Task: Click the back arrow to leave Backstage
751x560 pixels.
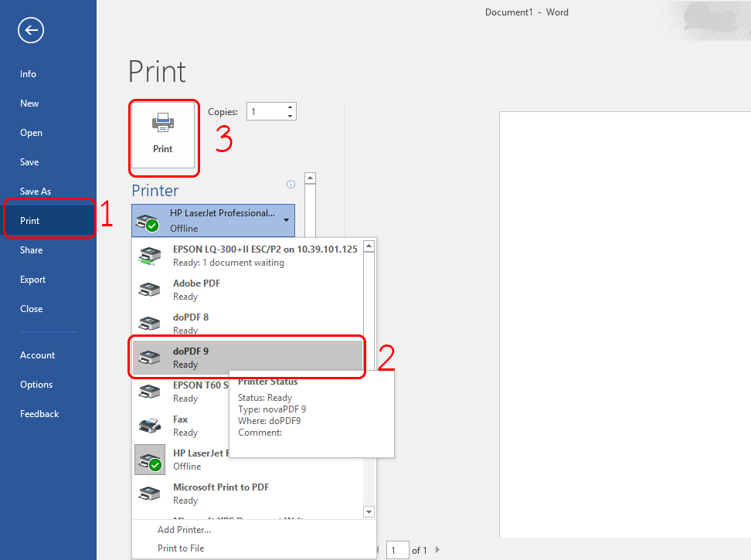Action: [x=31, y=31]
